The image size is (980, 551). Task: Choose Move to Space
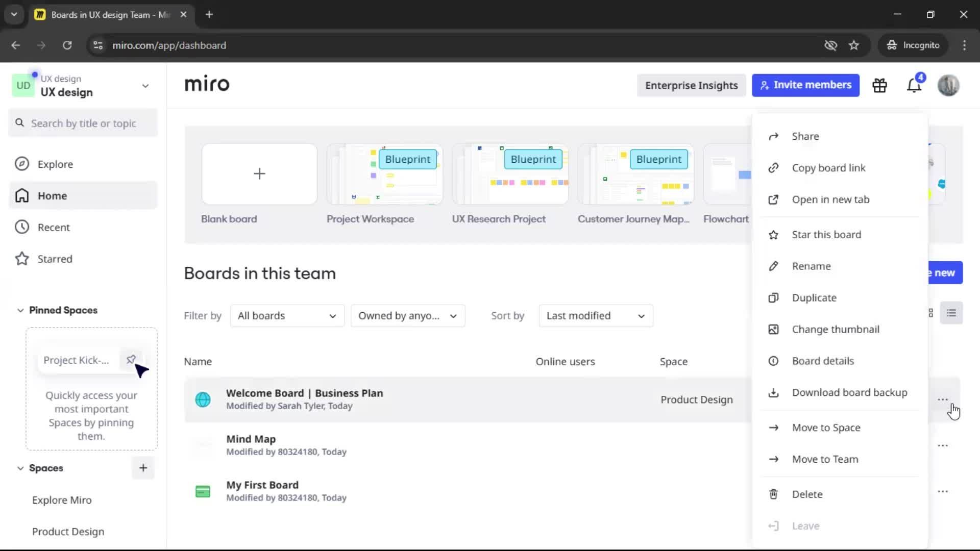[x=840, y=428]
